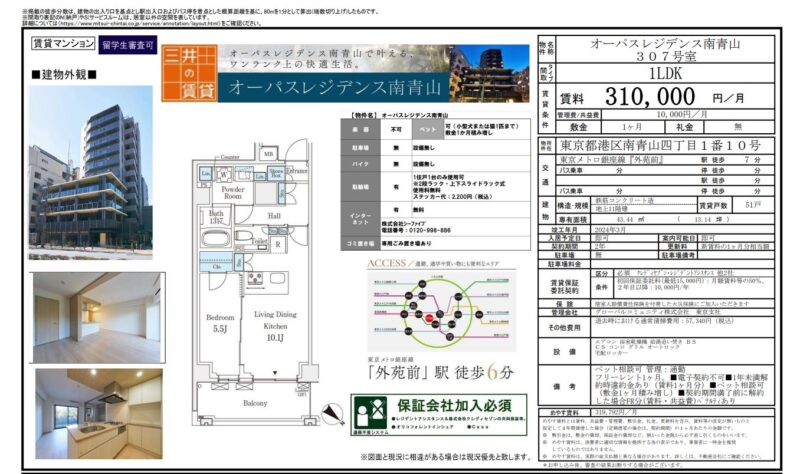Click the subway access route map
Screen dimensions: 800x474
click(440, 311)
